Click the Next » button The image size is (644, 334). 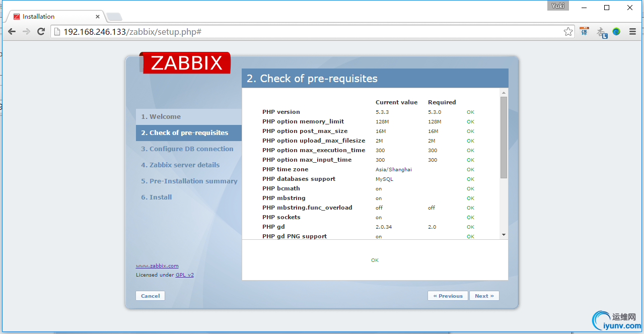pyautogui.click(x=484, y=296)
